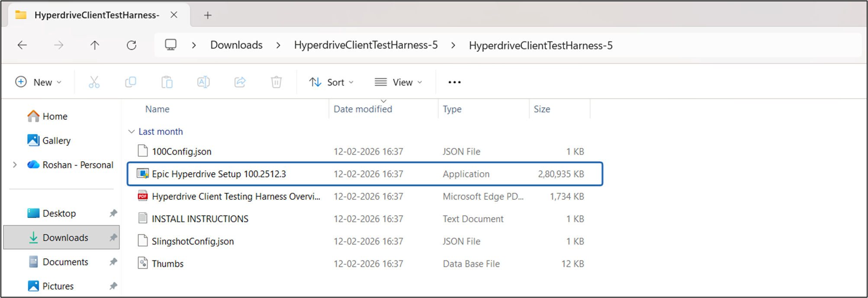Click the 2,80,935 KB size value
Viewport: 868px width, 298px height.
click(x=561, y=174)
